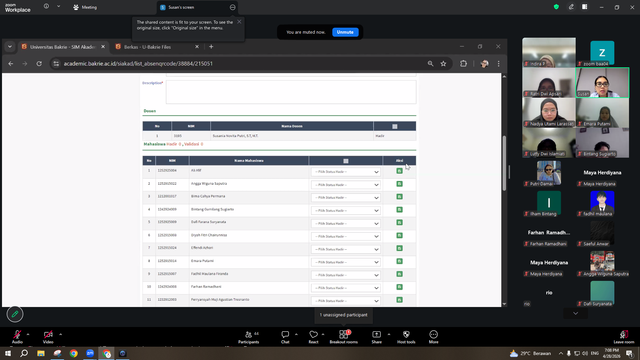Open Host tools shield icon
Viewport: 640px width, 360px height.
(406, 337)
